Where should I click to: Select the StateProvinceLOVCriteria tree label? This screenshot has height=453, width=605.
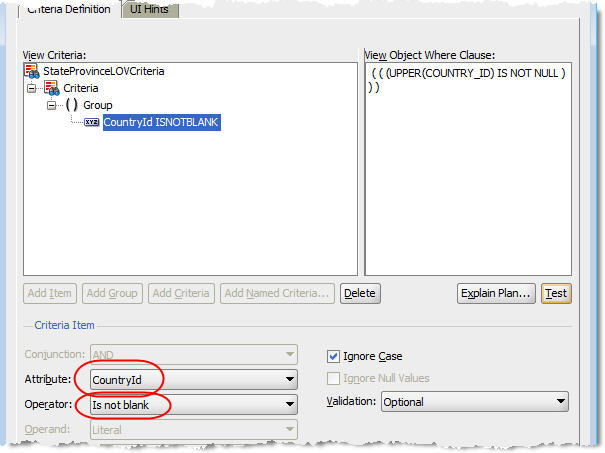tap(103, 71)
